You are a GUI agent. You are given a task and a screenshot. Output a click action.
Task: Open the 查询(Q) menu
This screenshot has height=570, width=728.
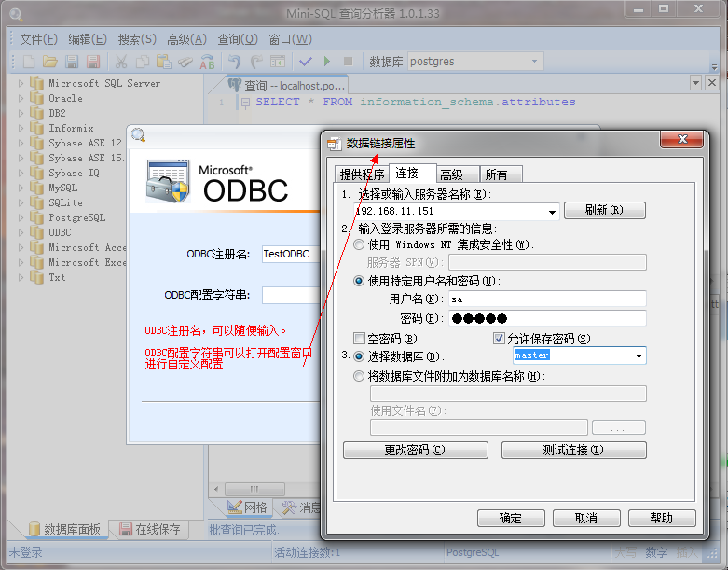point(238,39)
